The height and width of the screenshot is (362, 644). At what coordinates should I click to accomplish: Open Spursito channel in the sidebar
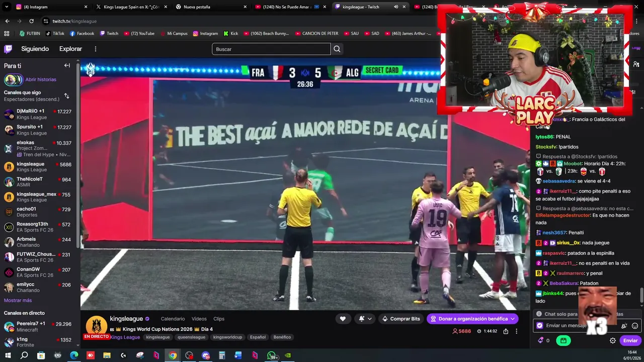tap(39, 130)
